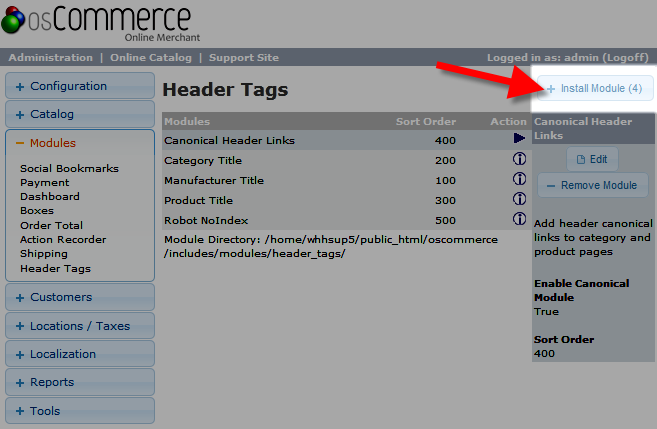
Task: Click the info icon for Robot NoIndex
Action: pos(519,219)
